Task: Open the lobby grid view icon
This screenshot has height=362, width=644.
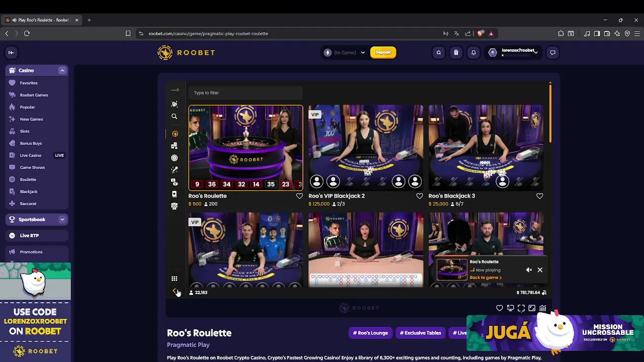Action: [174, 279]
